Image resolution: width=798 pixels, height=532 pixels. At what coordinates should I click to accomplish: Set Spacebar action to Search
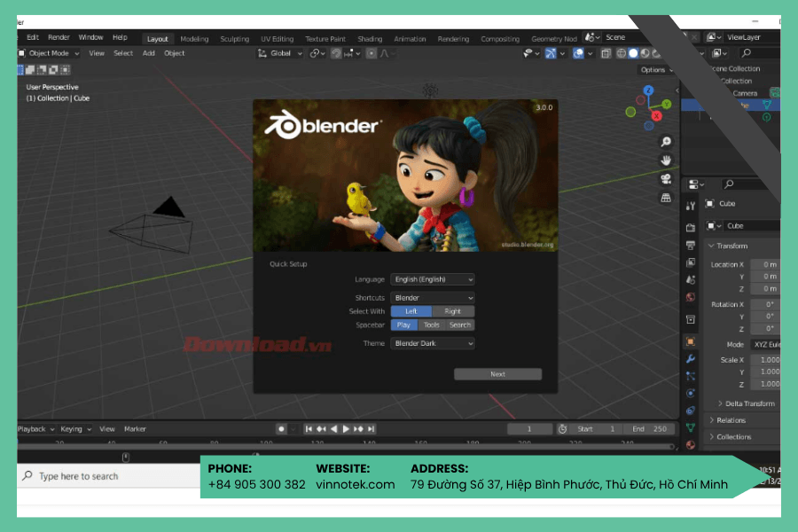tap(460, 325)
